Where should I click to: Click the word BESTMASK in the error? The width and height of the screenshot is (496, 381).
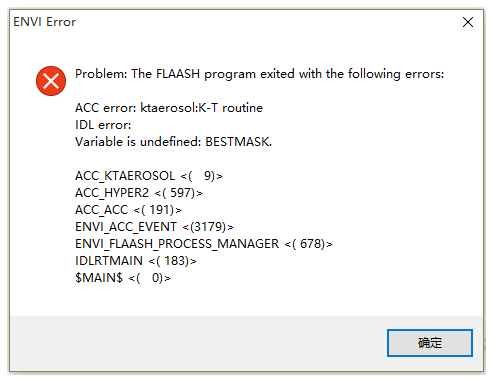[238, 142]
